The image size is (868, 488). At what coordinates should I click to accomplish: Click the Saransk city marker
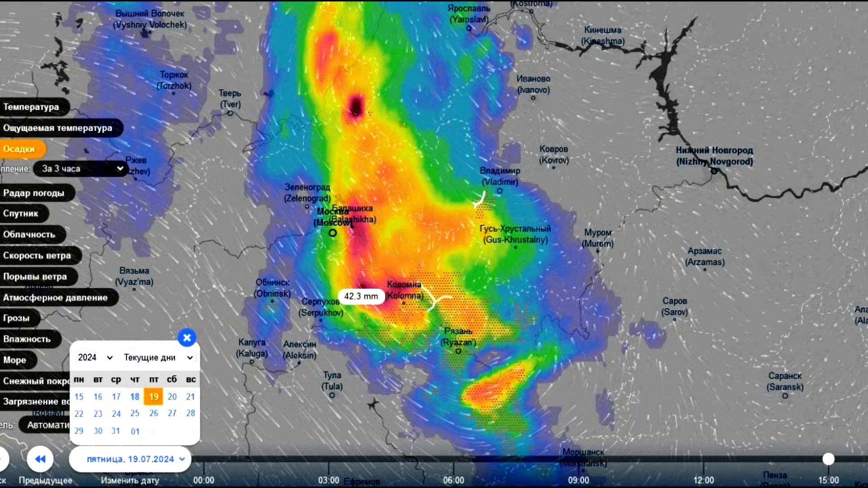(785, 396)
